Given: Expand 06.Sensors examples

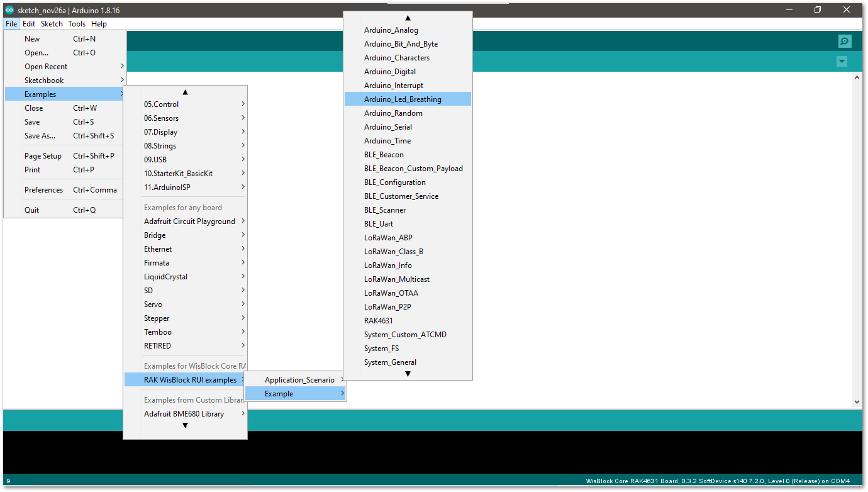Looking at the screenshot, I should (x=185, y=118).
